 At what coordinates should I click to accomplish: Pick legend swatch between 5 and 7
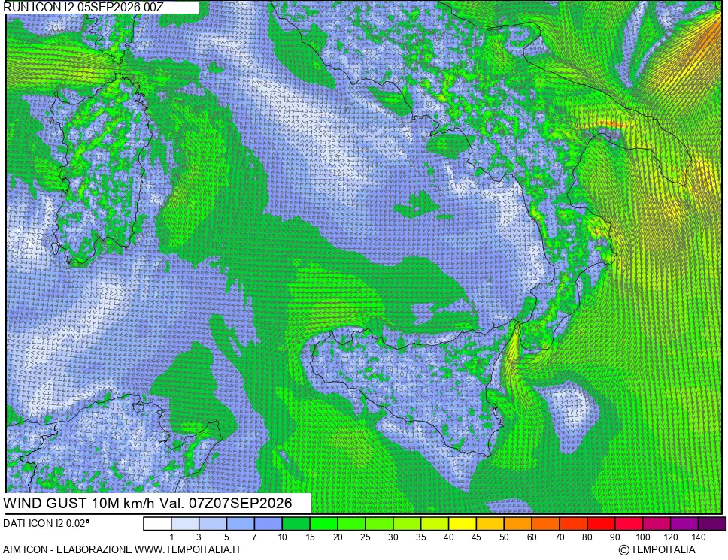click(241, 524)
